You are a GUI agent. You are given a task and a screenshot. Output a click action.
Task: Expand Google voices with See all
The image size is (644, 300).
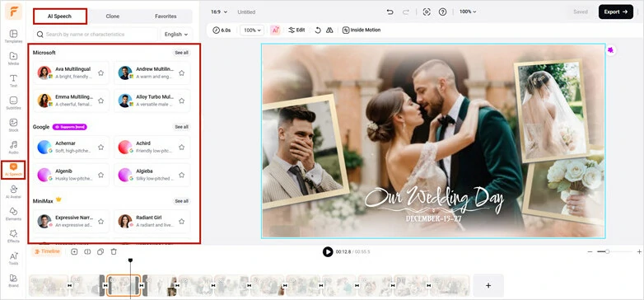point(181,127)
